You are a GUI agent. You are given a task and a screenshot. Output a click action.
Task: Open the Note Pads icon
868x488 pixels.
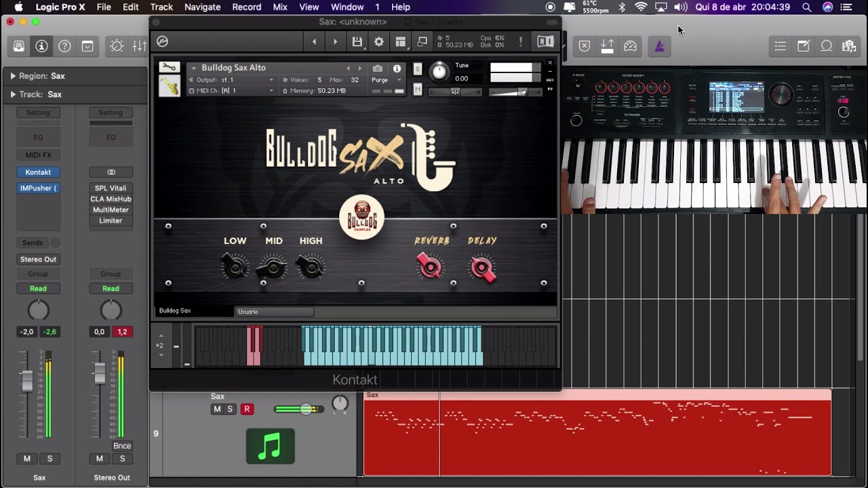(x=804, y=46)
